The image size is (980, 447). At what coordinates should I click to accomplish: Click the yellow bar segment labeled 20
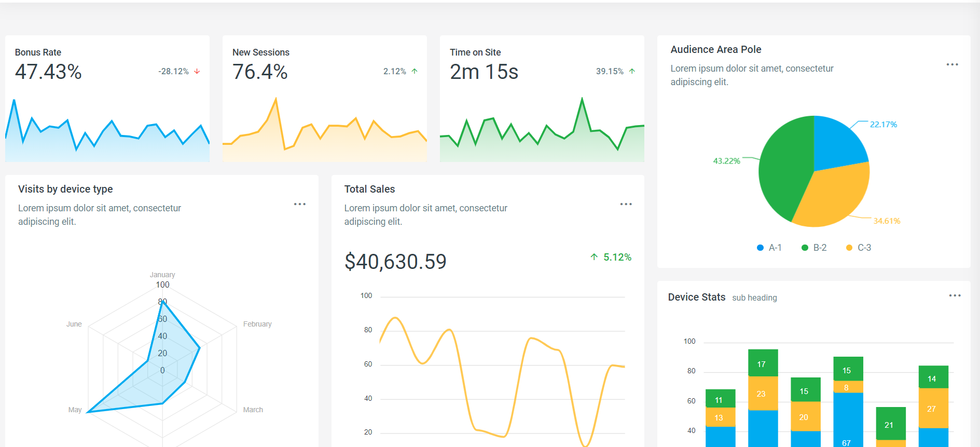coord(805,416)
